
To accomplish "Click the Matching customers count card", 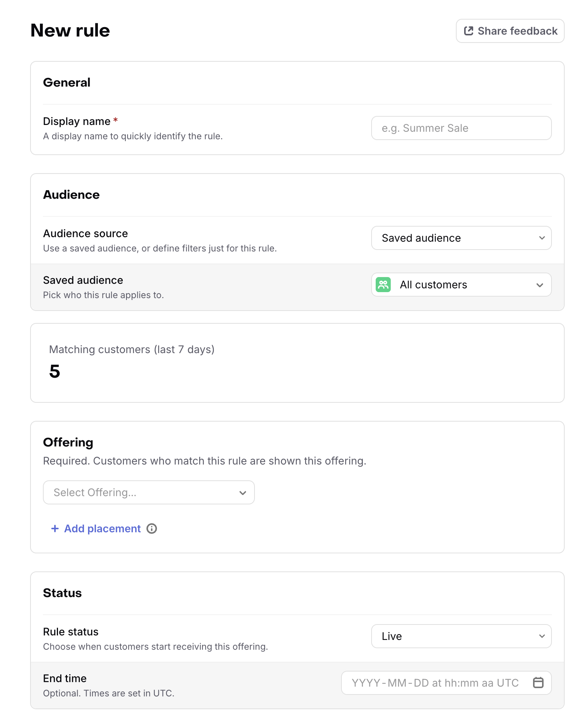I will (297, 363).
